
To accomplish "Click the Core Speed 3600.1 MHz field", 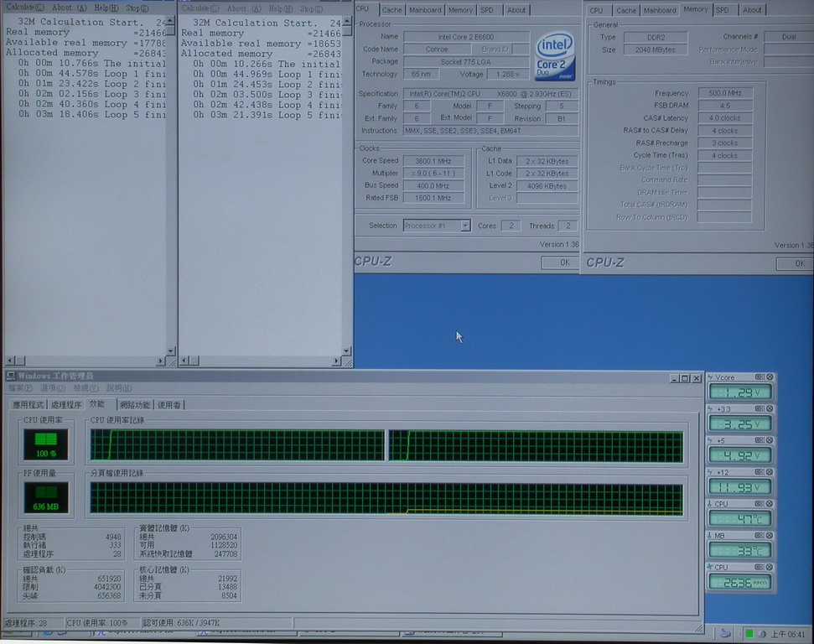I will pos(433,161).
